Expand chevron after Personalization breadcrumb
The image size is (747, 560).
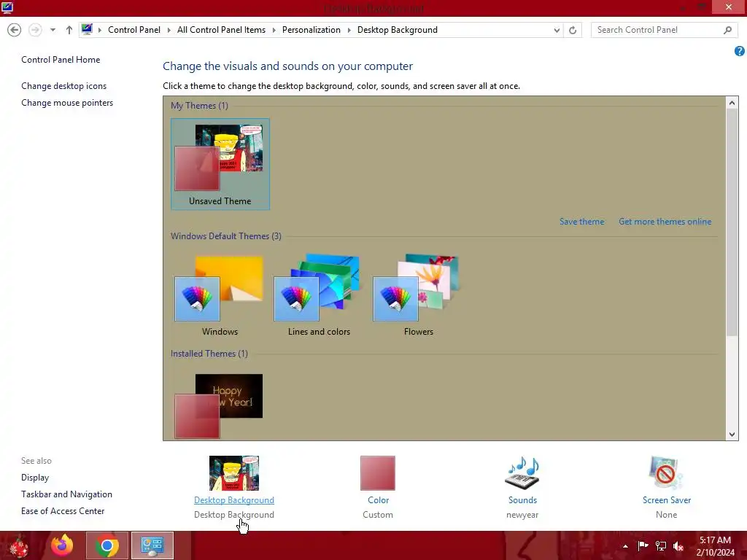click(x=349, y=30)
